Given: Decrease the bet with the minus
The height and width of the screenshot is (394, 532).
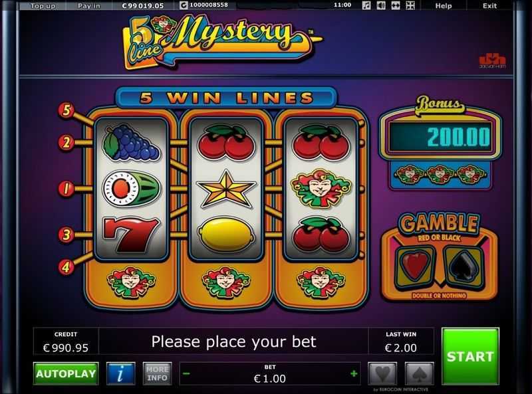Looking at the screenshot, I should pos(186,373).
